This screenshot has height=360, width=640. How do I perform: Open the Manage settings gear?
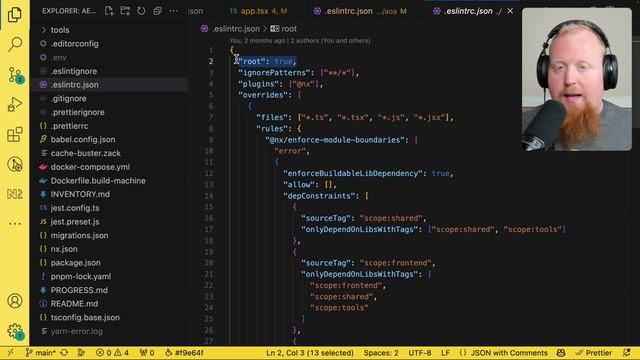pos(16,331)
